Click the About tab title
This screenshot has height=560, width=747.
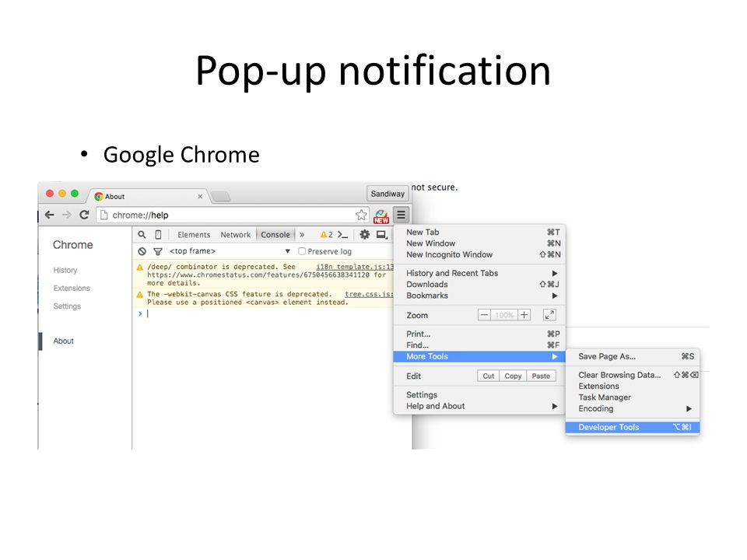coord(115,196)
